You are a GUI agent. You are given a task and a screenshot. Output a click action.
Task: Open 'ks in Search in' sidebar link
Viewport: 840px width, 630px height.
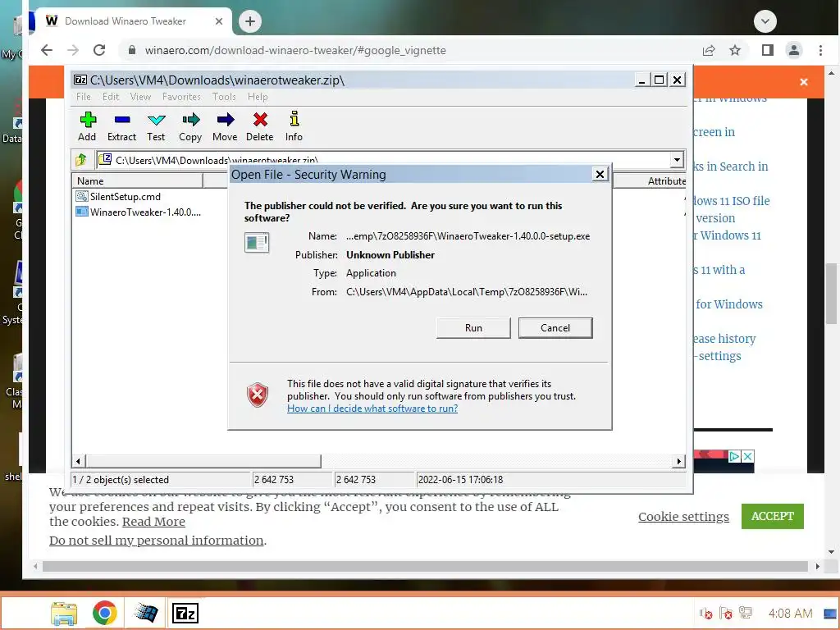coord(731,167)
